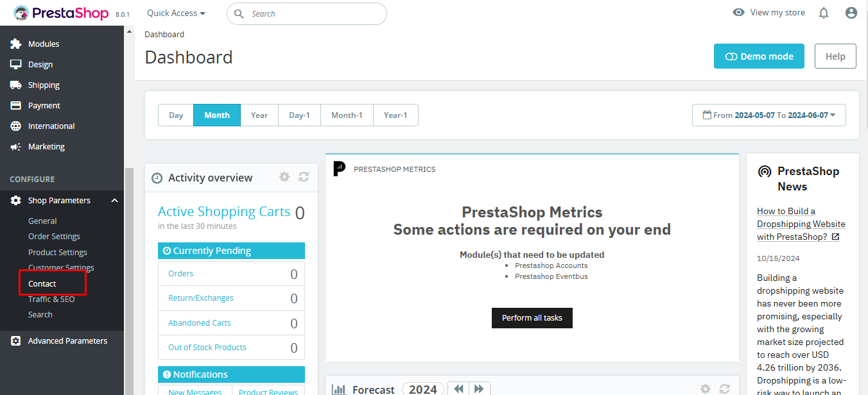The width and height of the screenshot is (868, 395).
Task: Open Activity overview settings gear
Action: coord(284,177)
